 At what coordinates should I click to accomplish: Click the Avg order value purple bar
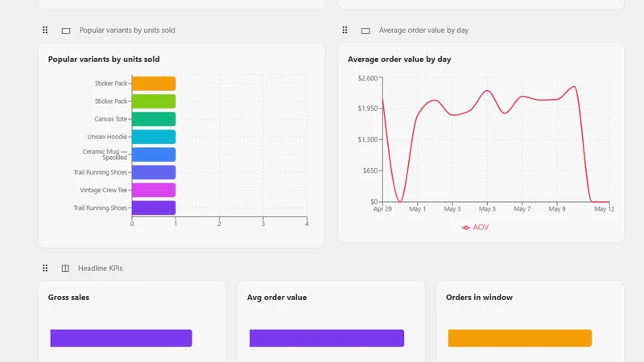point(327,338)
